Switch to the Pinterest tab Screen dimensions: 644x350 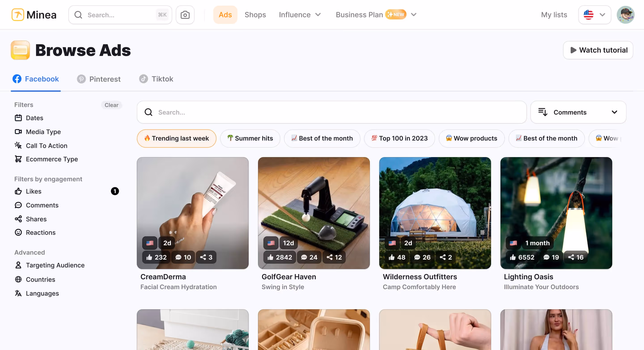[99, 79]
